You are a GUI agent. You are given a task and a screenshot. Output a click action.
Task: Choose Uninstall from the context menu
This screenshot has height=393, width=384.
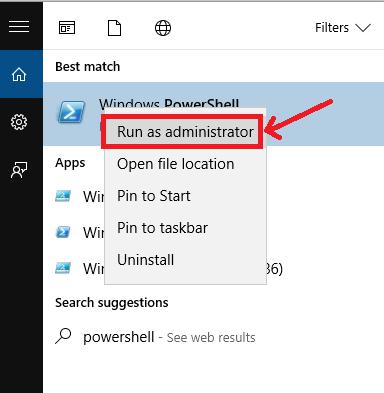pos(185,260)
